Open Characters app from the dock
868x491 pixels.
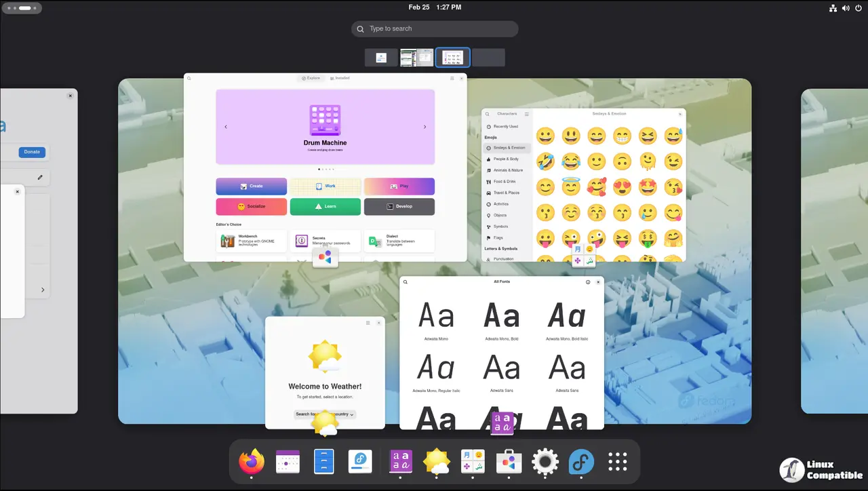point(473,462)
